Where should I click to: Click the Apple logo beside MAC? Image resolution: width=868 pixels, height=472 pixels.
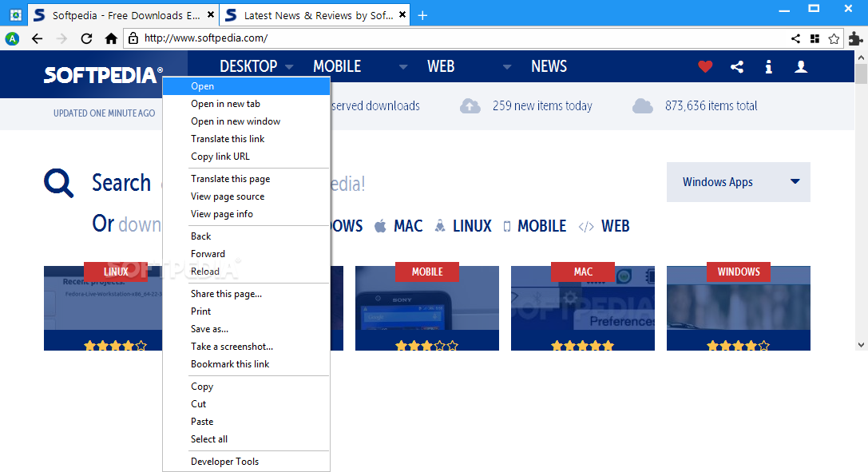pos(380,226)
